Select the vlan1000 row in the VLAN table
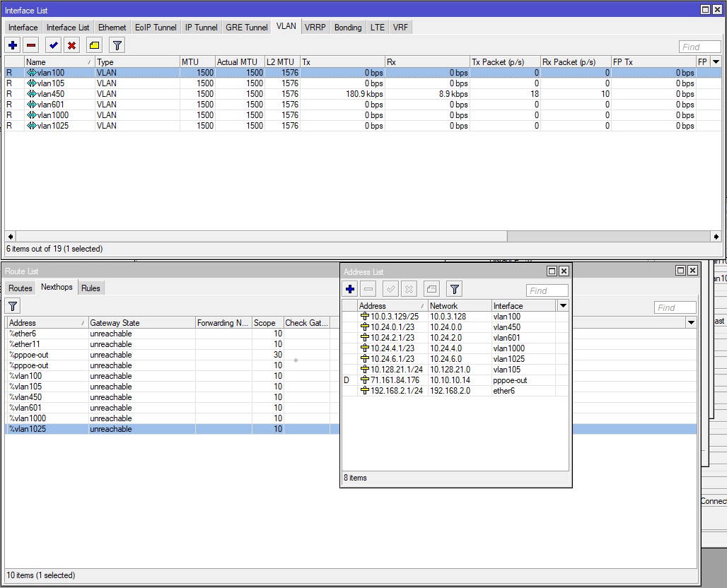Viewport: 727px width, 588px height. tap(363, 115)
